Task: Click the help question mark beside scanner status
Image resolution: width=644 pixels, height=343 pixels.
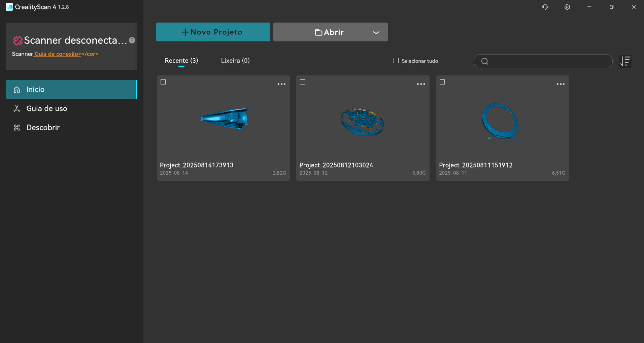Action: coord(132,40)
